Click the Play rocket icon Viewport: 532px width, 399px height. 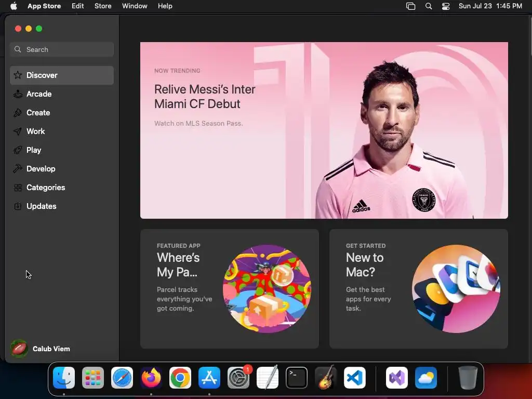18,150
